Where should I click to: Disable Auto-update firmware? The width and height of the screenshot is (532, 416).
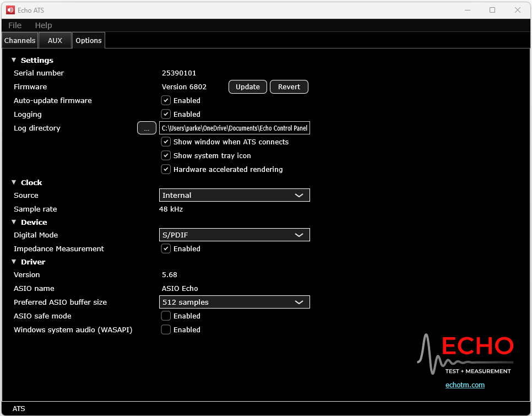(166, 100)
